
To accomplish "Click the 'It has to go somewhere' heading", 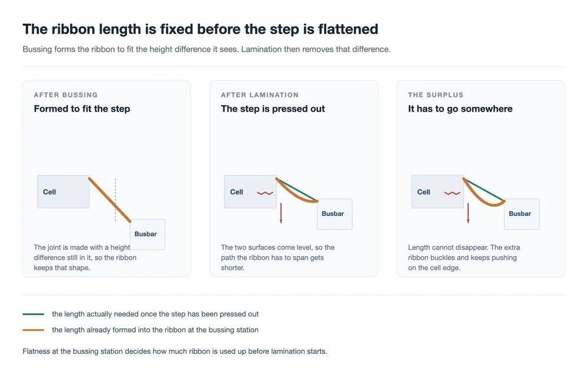I will [x=460, y=109].
